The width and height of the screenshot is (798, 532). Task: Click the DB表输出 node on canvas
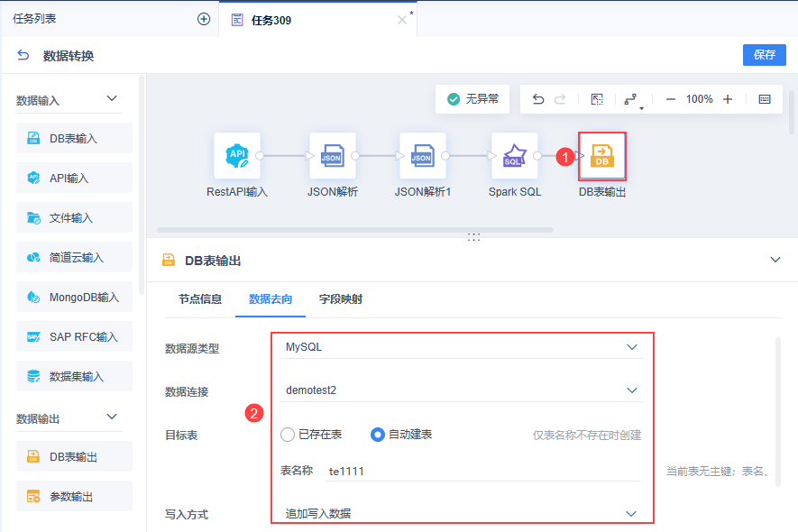[602, 156]
